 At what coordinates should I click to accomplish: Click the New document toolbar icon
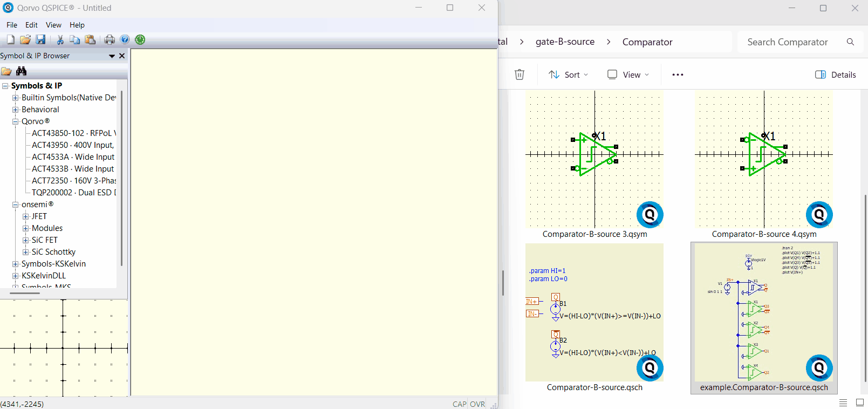(10, 39)
